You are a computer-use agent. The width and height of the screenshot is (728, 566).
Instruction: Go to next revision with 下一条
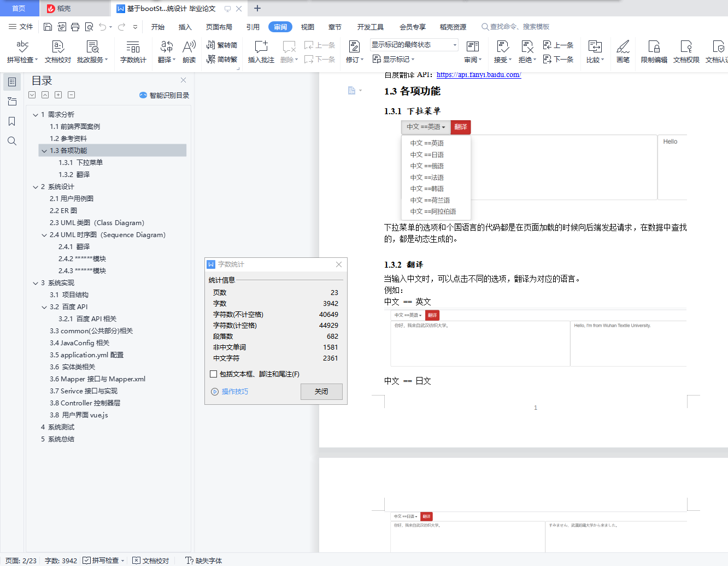[558, 59]
